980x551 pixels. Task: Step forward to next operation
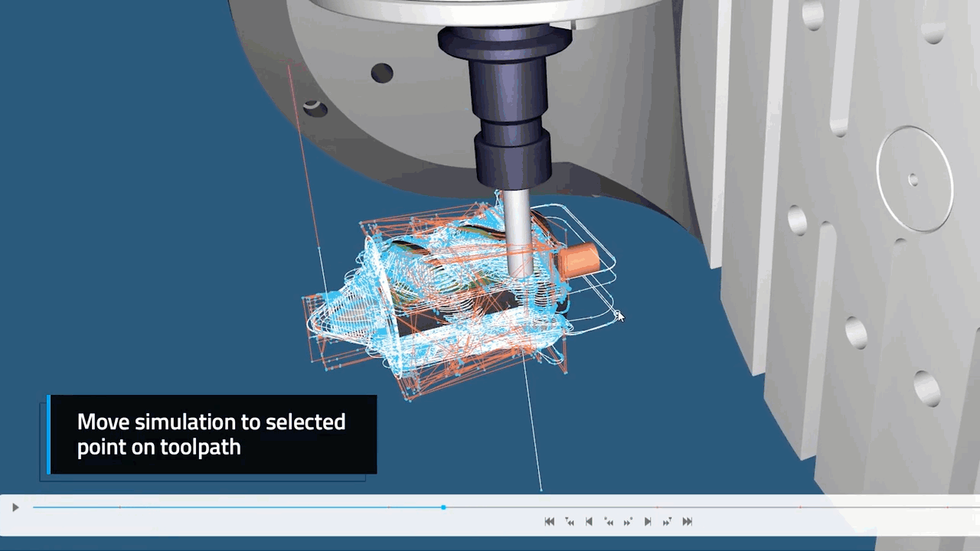(x=648, y=522)
